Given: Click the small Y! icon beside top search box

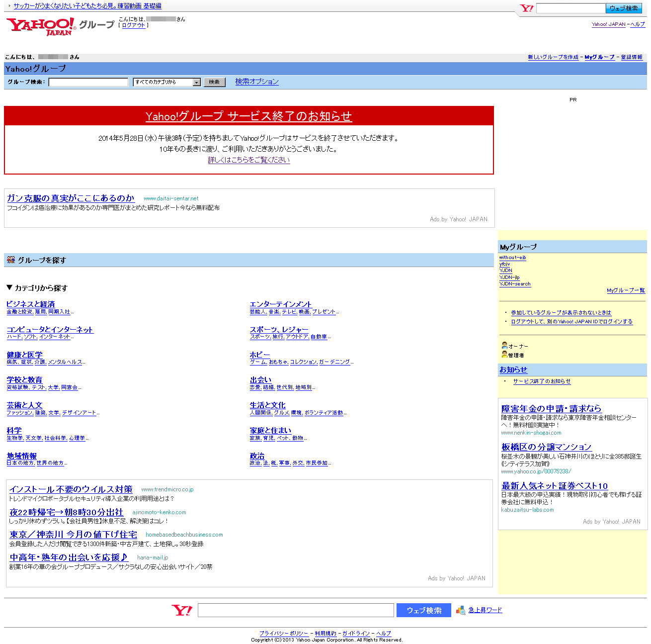Looking at the screenshot, I should 526,8.
